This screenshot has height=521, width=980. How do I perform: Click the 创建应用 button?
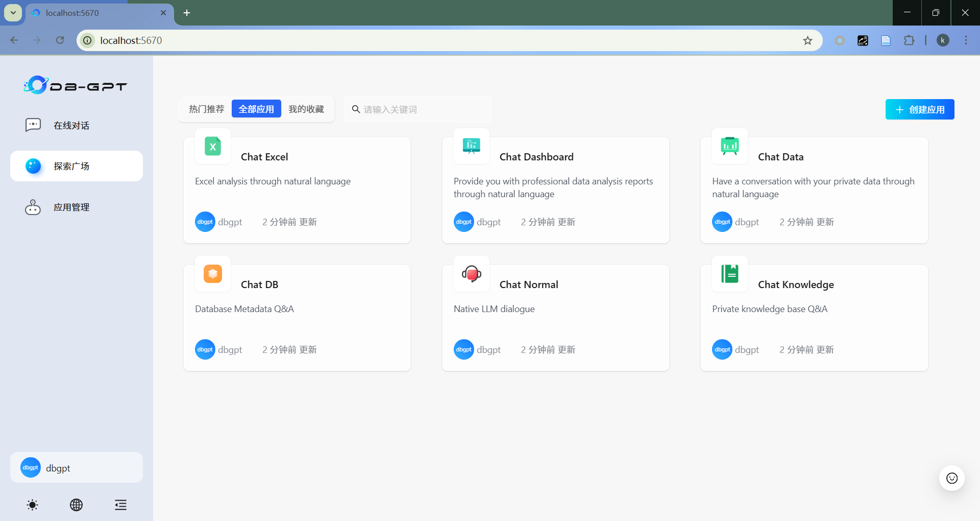pyautogui.click(x=919, y=109)
